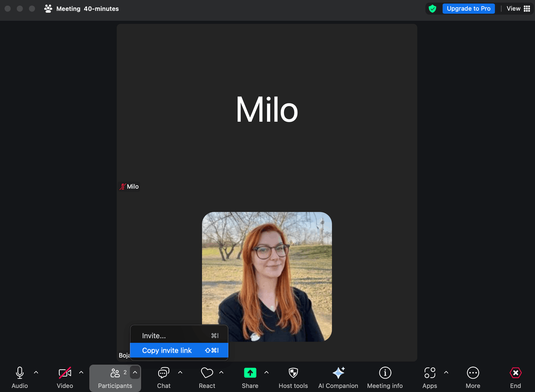
Task: Click the green security shield indicator
Action: click(432, 8)
